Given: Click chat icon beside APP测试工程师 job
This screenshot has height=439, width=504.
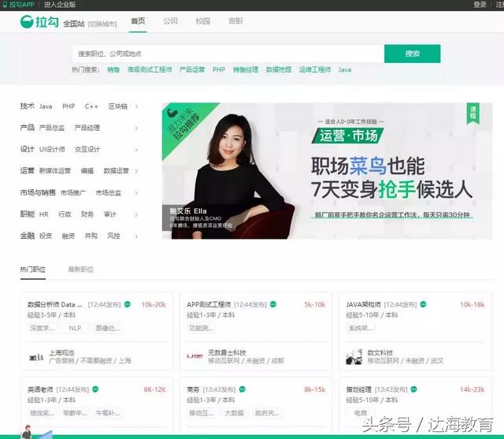Looking at the screenshot, I should pyautogui.click(x=273, y=304).
